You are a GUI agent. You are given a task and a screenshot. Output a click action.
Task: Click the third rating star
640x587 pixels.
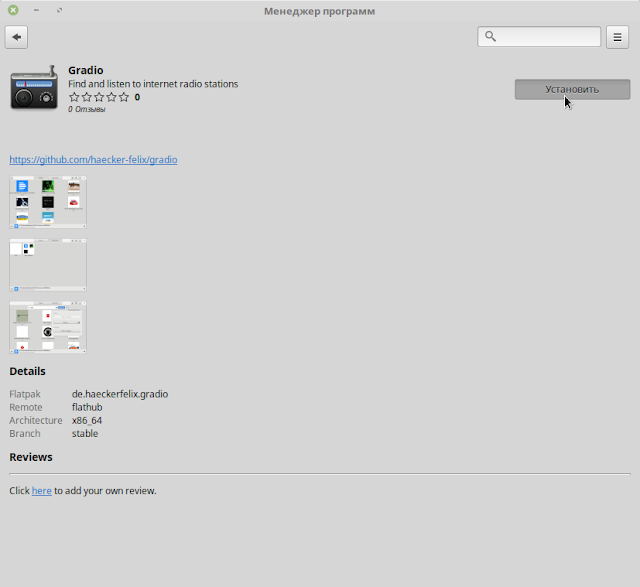(99, 97)
